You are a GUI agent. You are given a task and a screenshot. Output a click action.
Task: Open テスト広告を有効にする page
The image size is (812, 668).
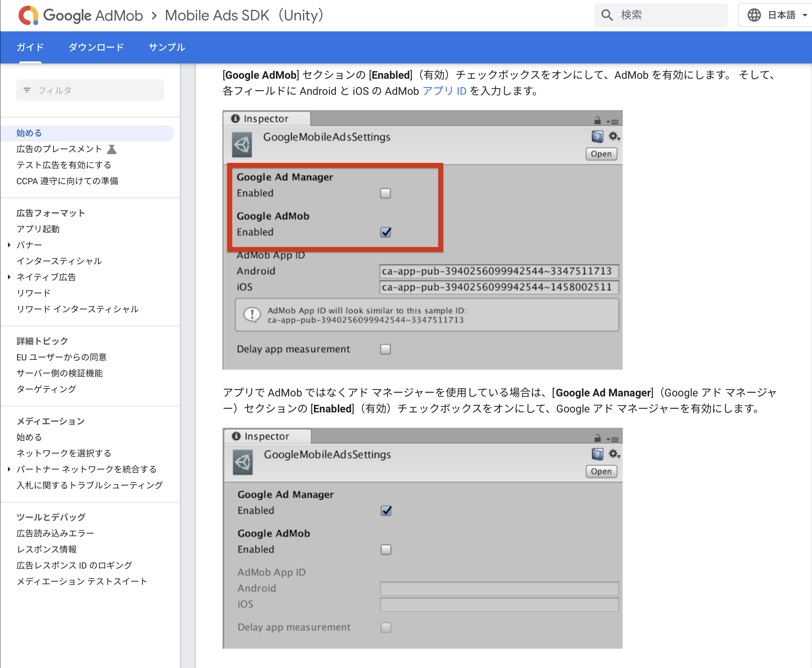click(x=64, y=165)
